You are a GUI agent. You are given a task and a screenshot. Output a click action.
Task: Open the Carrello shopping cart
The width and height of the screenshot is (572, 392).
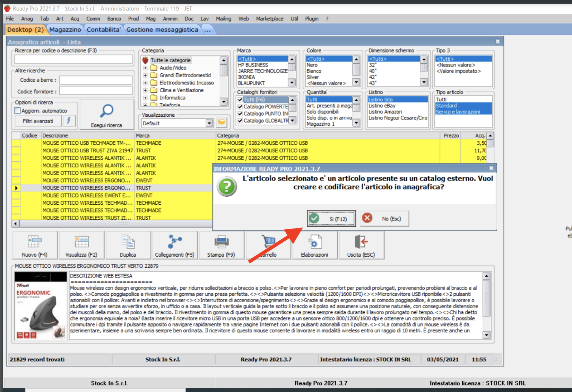coord(268,245)
